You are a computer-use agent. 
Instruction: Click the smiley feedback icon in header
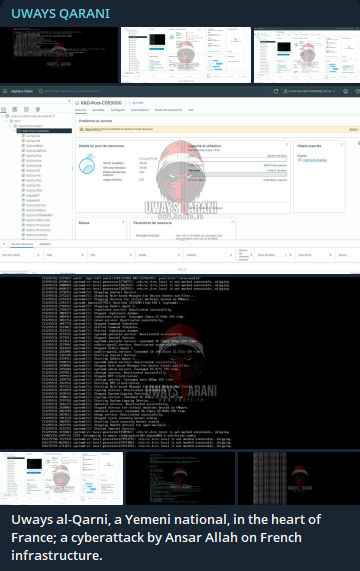pyautogui.click(x=345, y=91)
